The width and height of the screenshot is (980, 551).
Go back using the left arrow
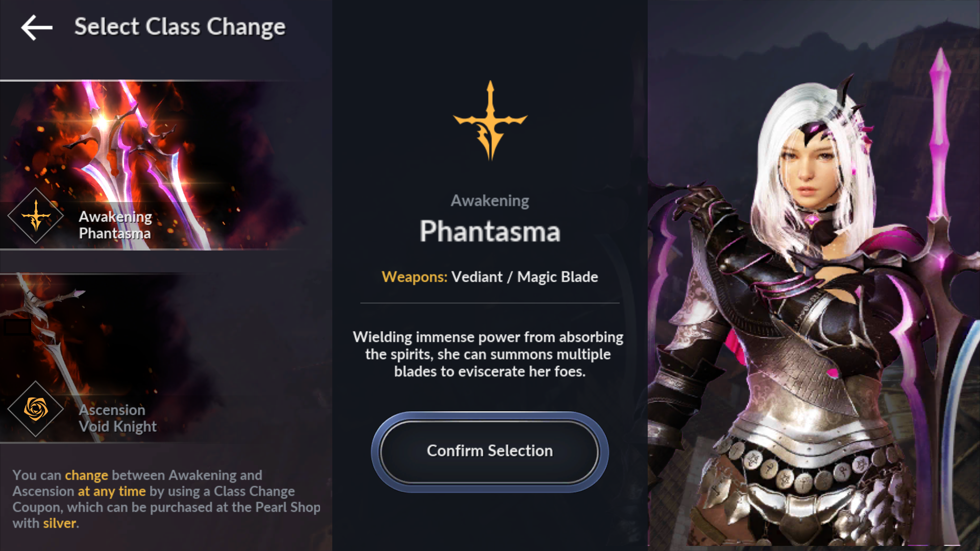pyautogui.click(x=37, y=27)
